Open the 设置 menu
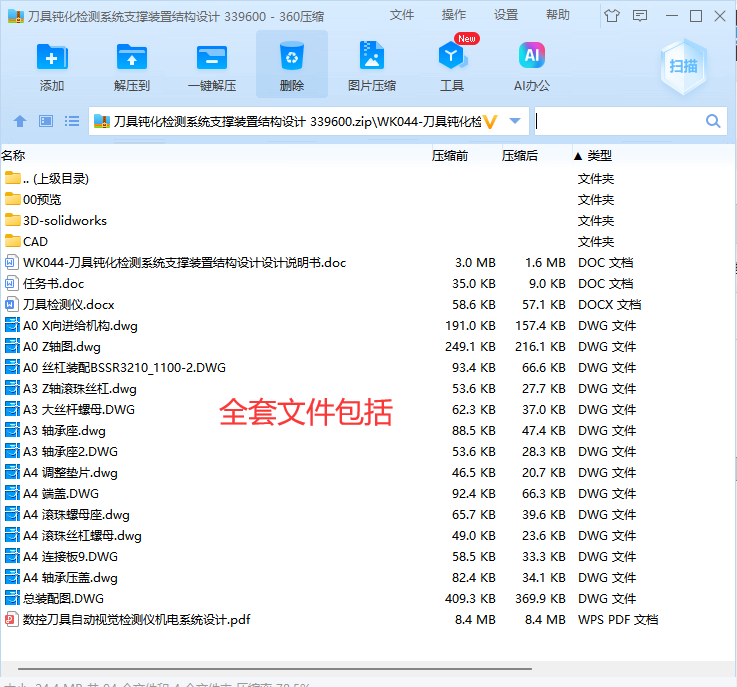 [x=506, y=15]
